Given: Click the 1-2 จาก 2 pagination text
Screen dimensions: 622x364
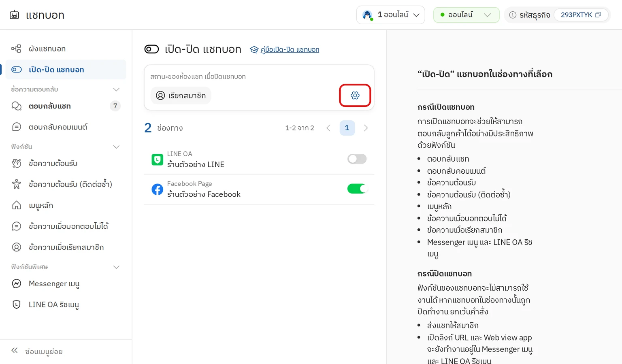Looking at the screenshot, I should click(x=300, y=128).
